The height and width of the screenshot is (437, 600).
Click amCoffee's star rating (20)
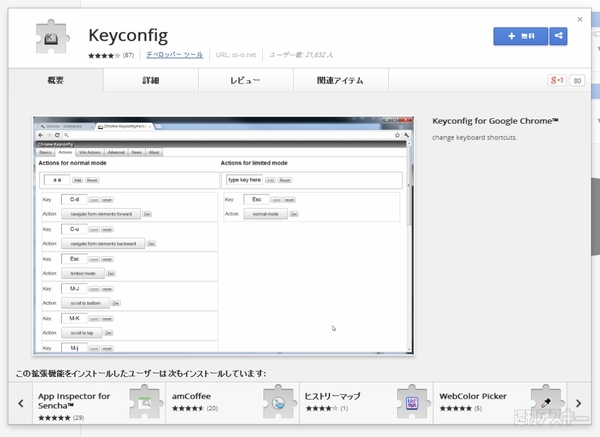188,408
